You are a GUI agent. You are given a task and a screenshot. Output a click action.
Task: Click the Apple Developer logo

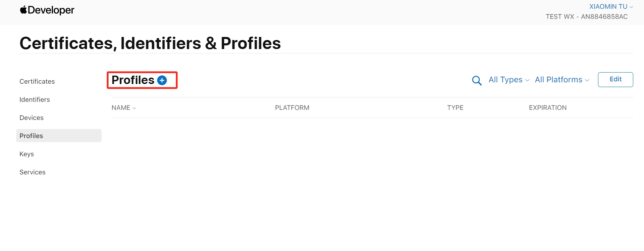[x=47, y=10]
